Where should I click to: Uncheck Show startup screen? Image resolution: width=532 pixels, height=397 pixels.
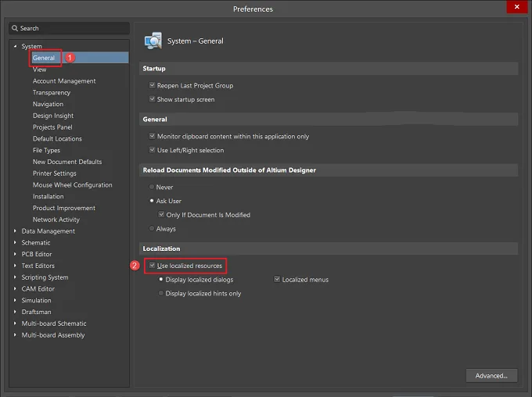152,99
